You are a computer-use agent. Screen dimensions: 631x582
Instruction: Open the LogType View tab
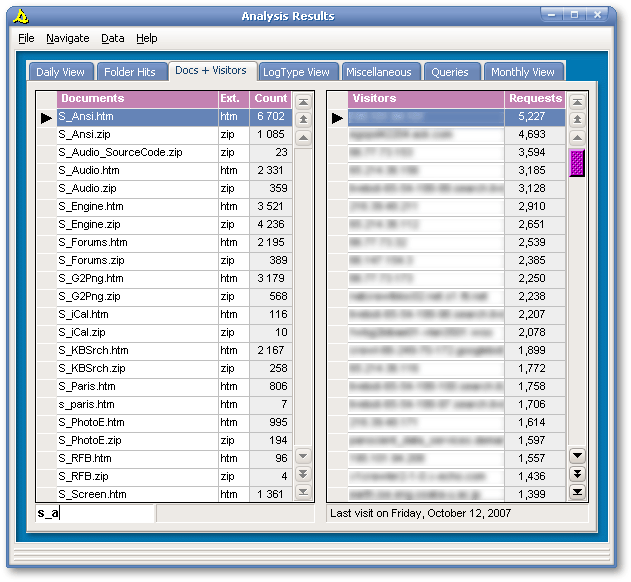point(296,72)
